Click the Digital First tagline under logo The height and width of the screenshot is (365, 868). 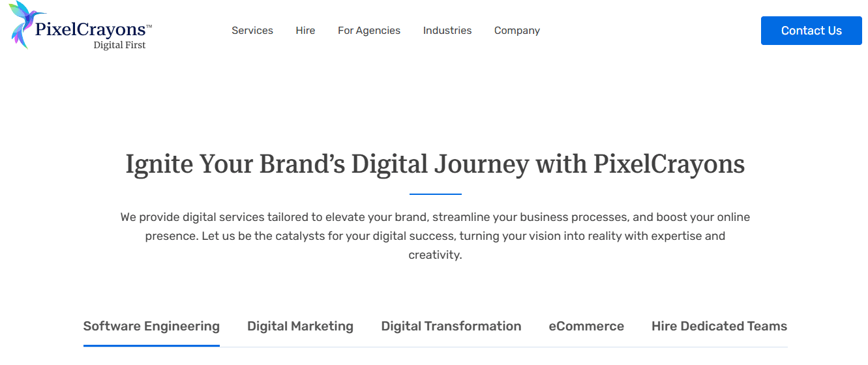click(x=119, y=45)
